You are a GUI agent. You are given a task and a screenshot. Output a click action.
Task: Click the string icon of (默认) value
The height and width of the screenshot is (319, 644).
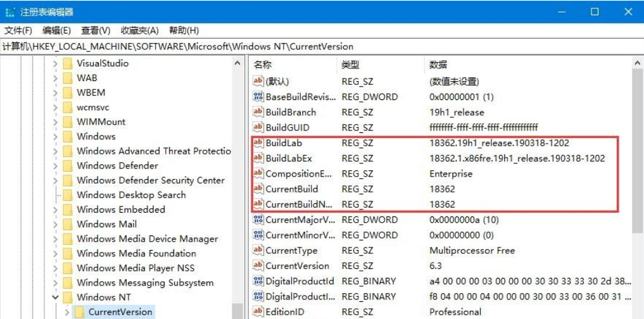258,81
